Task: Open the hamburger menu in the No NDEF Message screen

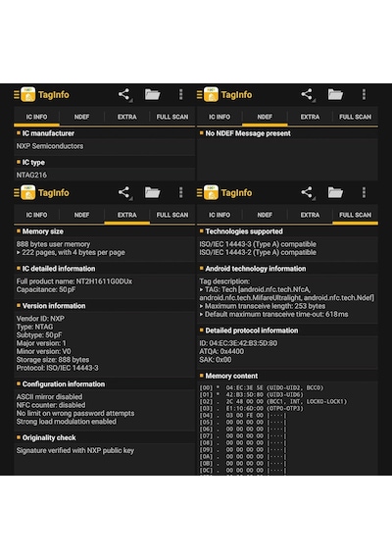Action: 199,95
